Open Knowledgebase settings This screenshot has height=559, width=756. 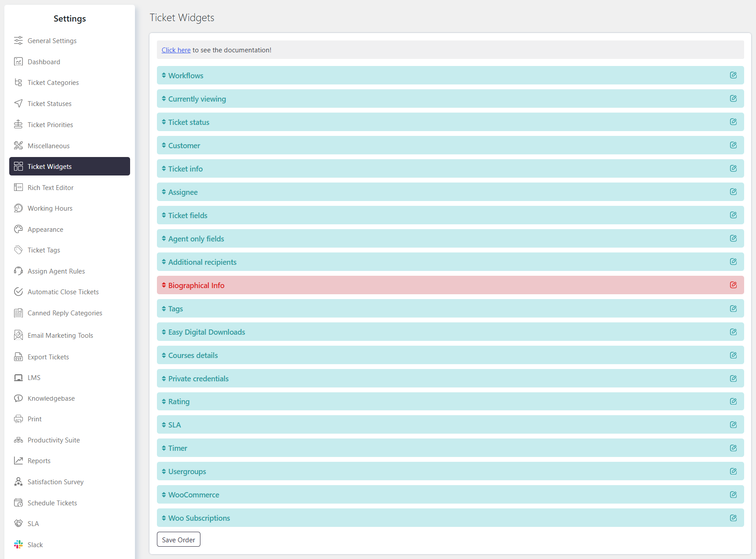69,398
